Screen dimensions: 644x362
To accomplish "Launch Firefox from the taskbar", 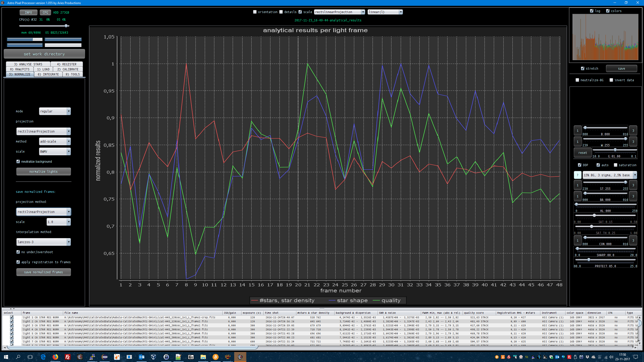I will (x=55, y=357).
